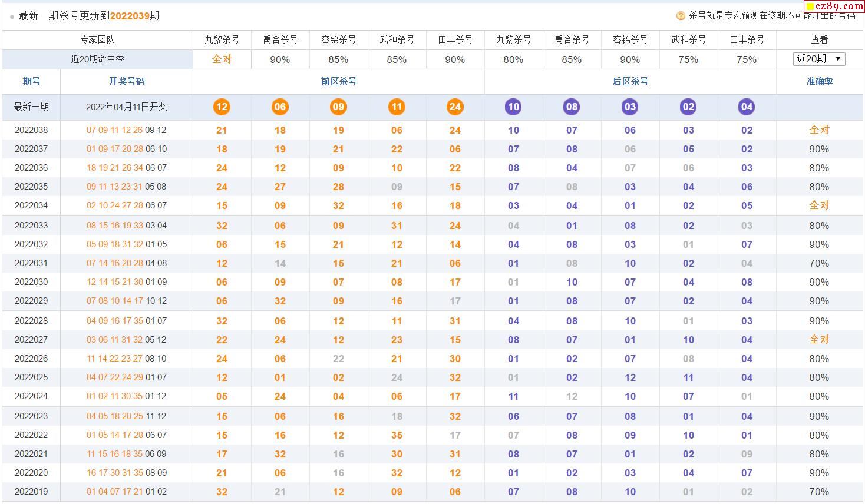Click the 开奖号码 column header
The image size is (865, 504).
point(127,81)
